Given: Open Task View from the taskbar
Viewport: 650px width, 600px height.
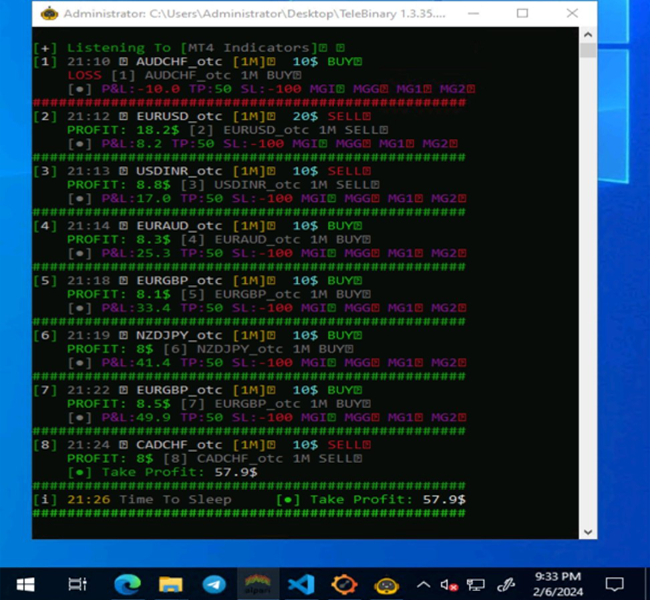Looking at the screenshot, I should 77,584.
